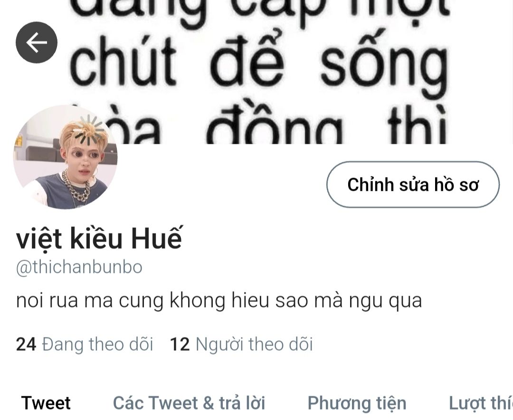Switch to the Lượt thích tab

pos(481,402)
